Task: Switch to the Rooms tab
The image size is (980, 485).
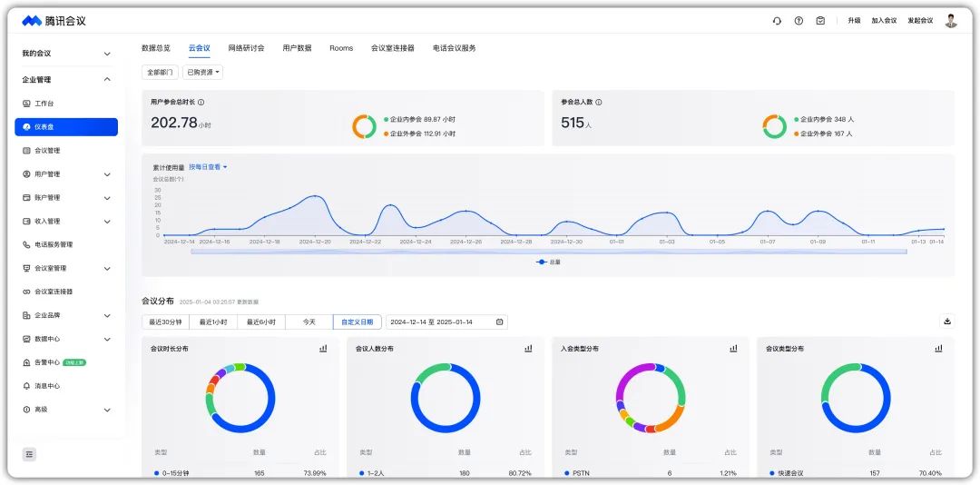Action: tap(341, 48)
